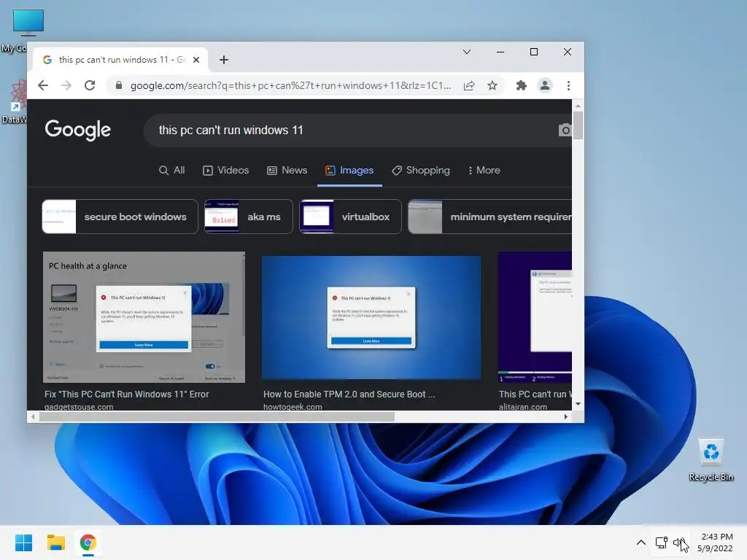Open the Chrome profile avatar
The height and width of the screenshot is (560, 747).
(x=544, y=85)
